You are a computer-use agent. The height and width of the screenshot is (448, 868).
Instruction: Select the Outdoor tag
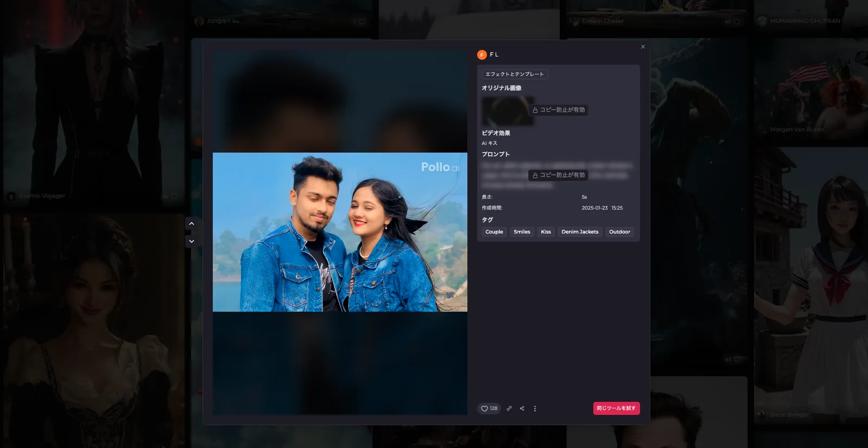[x=619, y=232]
